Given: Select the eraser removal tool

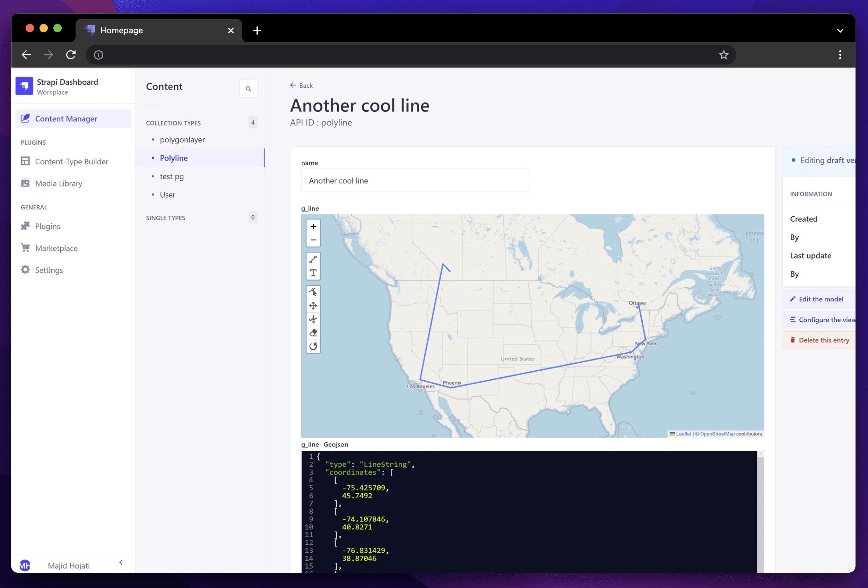Looking at the screenshot, I should [313, 332].
